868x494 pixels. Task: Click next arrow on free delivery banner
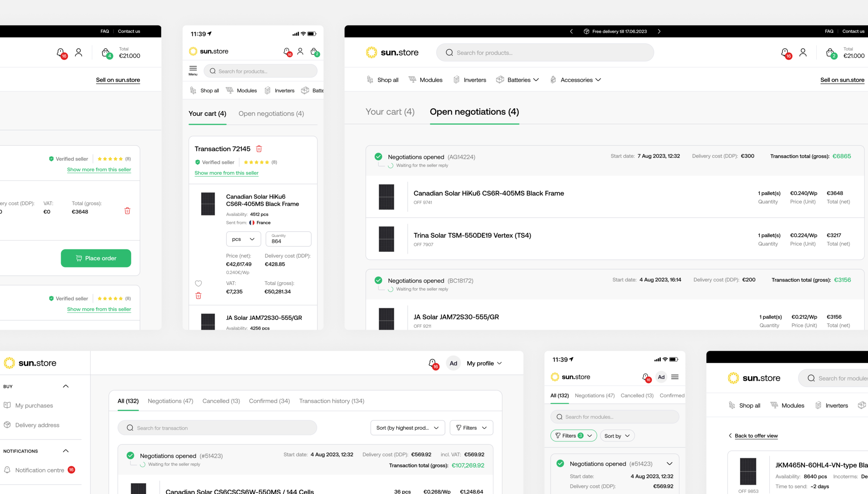point(659,31)
